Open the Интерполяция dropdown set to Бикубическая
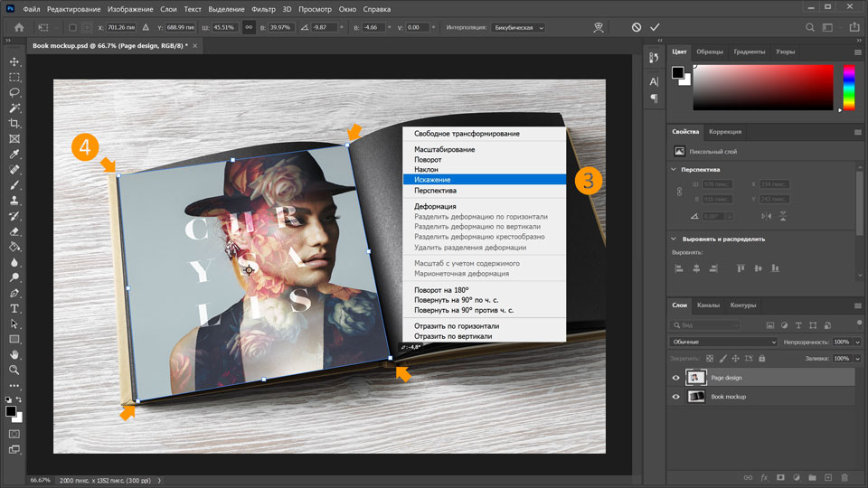Screen dimensions: 868x488 click(519, 28)
